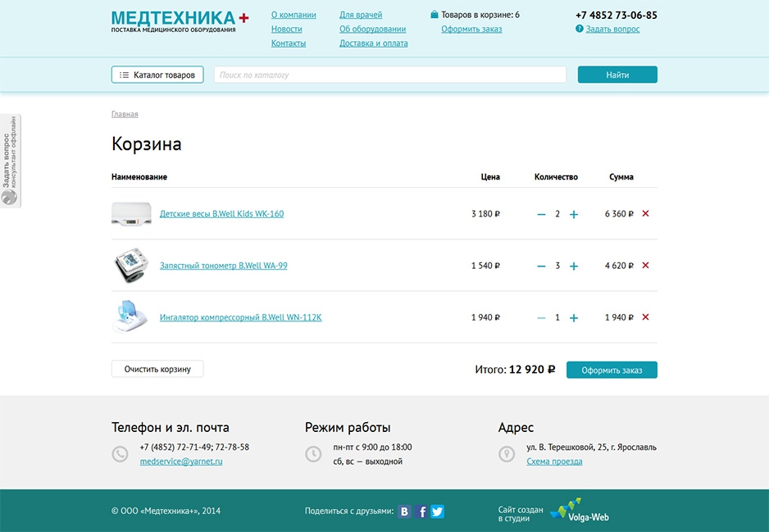Click the Наименование column header
The width and height of the screenshot is (769, 532).
[139, 177]
